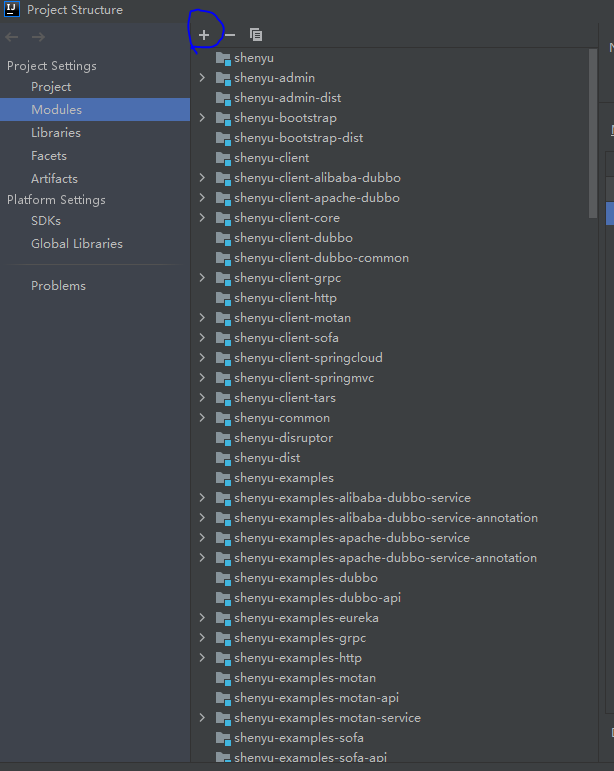Select the shenyu-examples-grpc module name
614x771 pixels.
pyautogui.click(x=300, y=638)
